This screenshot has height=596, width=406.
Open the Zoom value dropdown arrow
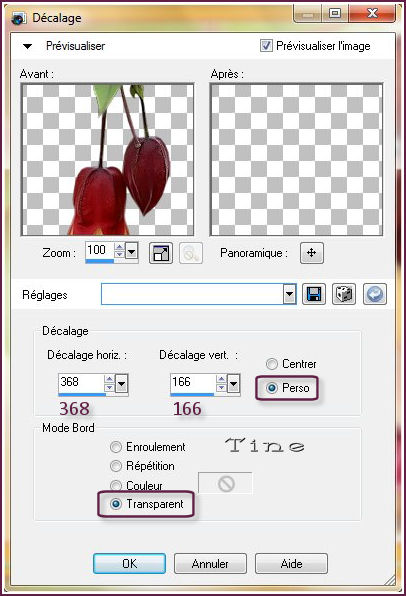tap(132, 252)
